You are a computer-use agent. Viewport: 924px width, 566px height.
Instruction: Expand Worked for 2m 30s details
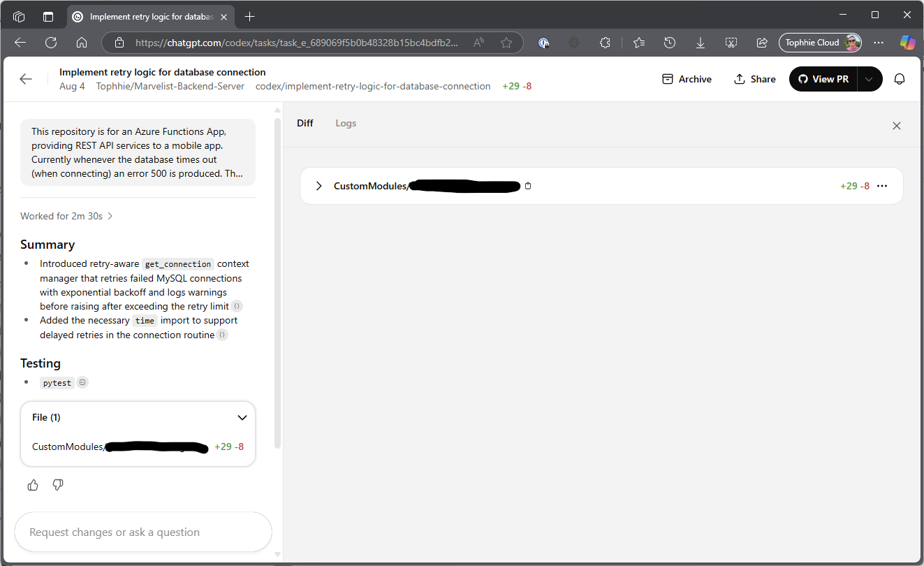67,216
